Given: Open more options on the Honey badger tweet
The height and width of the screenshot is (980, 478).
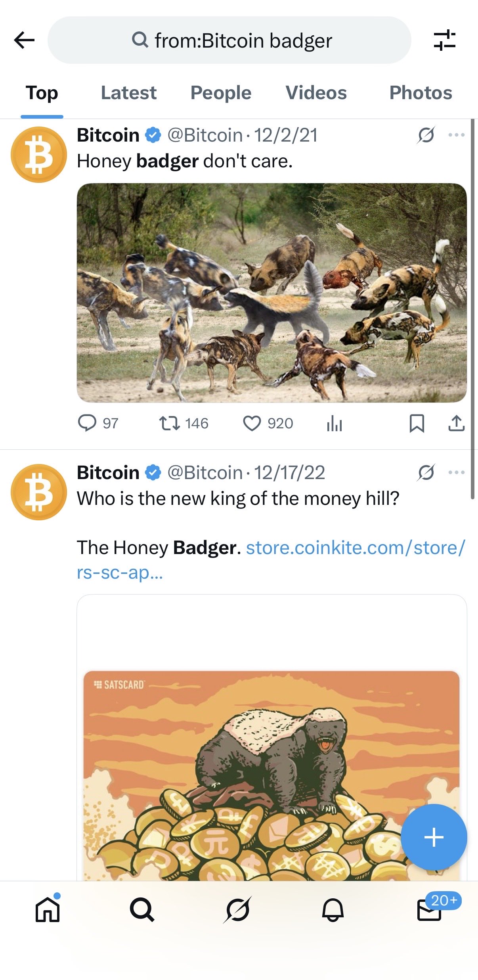Looking at the screenshot, I should pyautogui.click(x=457, y=135).
